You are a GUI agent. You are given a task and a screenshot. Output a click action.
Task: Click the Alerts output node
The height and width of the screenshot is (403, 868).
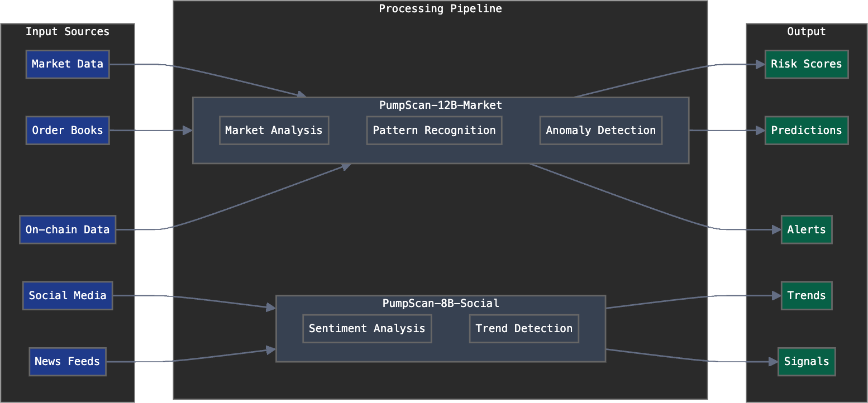point(806,229)
